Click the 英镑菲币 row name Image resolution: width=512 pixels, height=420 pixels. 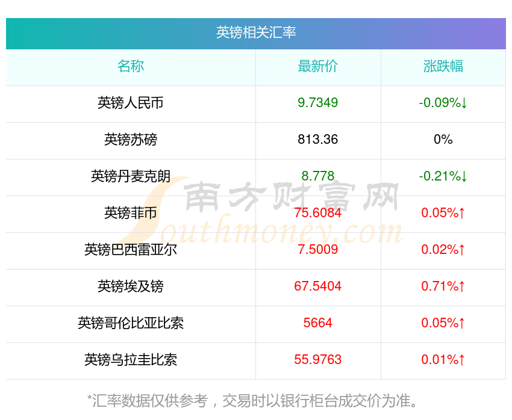(131, 213)
